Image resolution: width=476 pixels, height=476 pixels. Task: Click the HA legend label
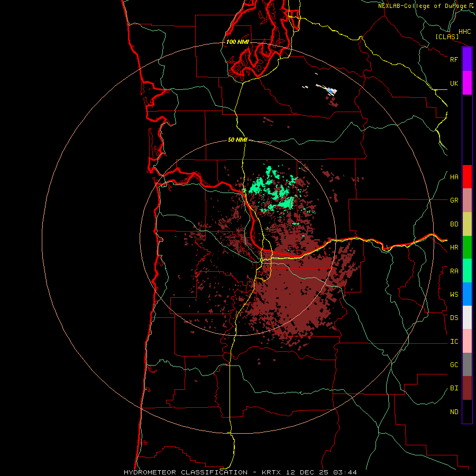pos(454,177)
